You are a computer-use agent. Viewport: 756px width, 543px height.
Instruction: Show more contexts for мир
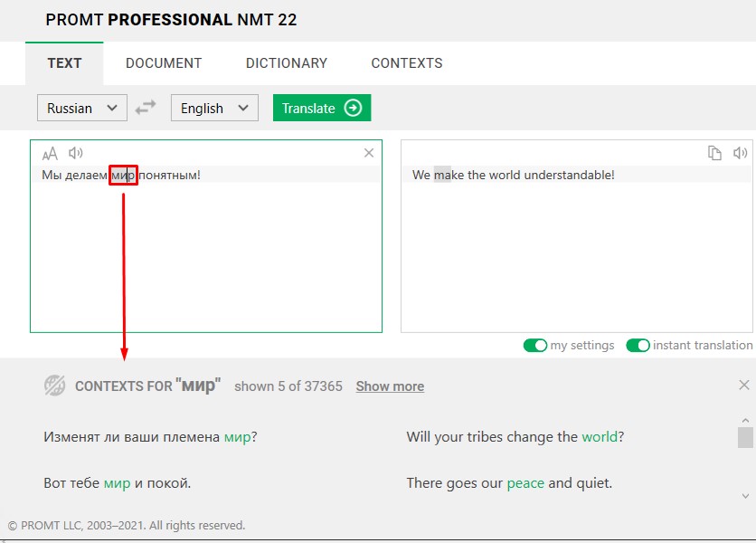click(x=390, y=386)
